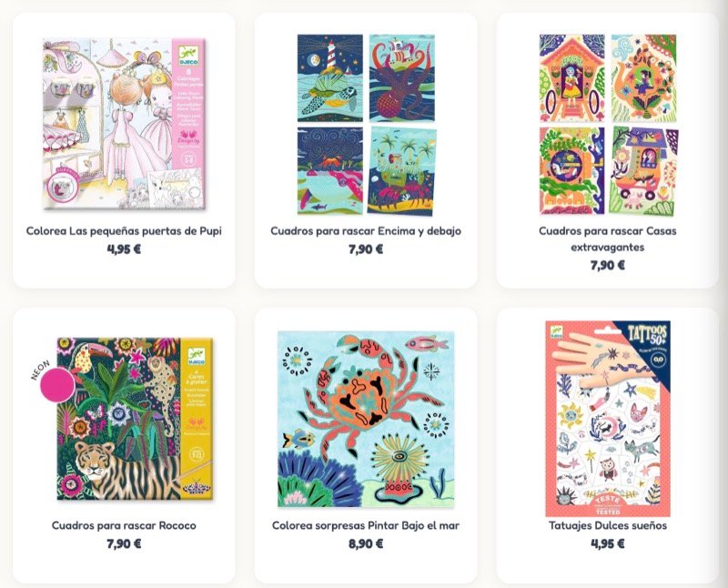Viewport: 728px width, 588px height.
Task: Click the 'Cuadros para rascar Casas extravagantes' title
Action: coord(608,238)
